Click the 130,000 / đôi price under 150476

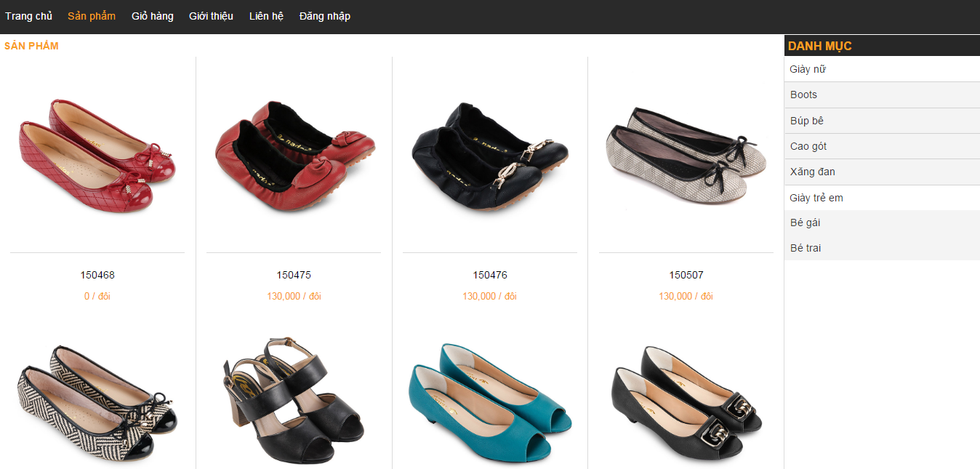click(490, 296)
